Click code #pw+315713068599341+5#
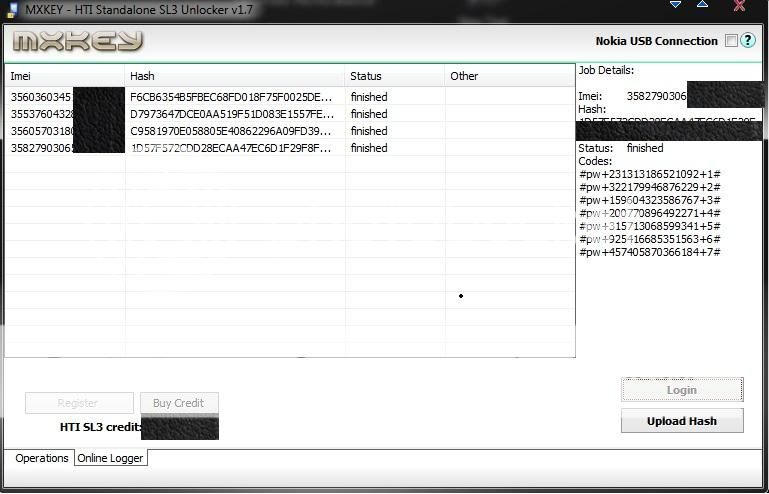 [x=650, y=226]
